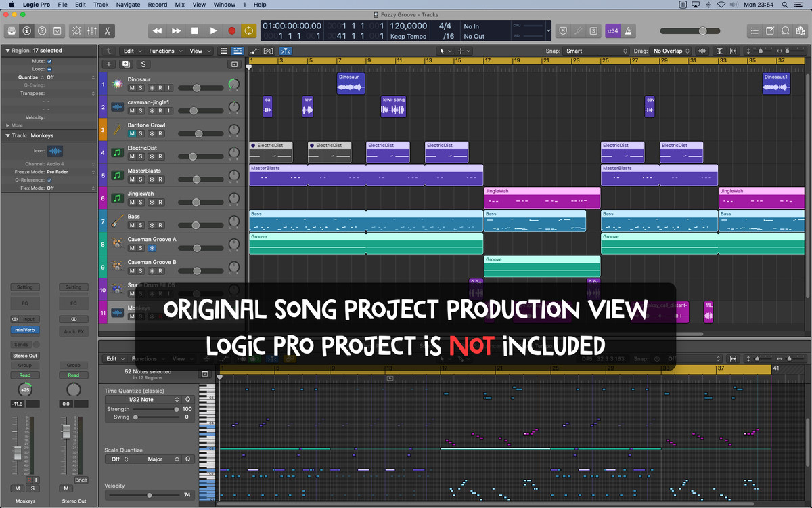The image size is (812, 508).
Task: Toggle the purple count-in 1234 button
Action: click(x=612, y=30)
